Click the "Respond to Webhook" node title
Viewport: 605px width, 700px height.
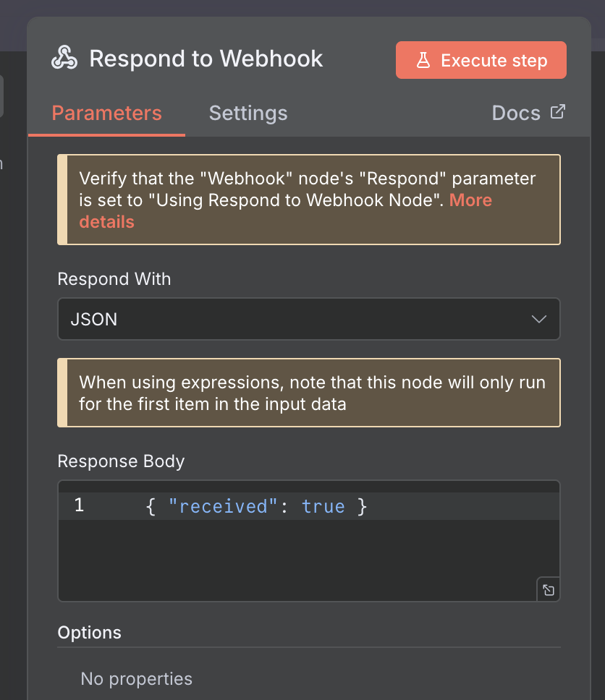206,59
